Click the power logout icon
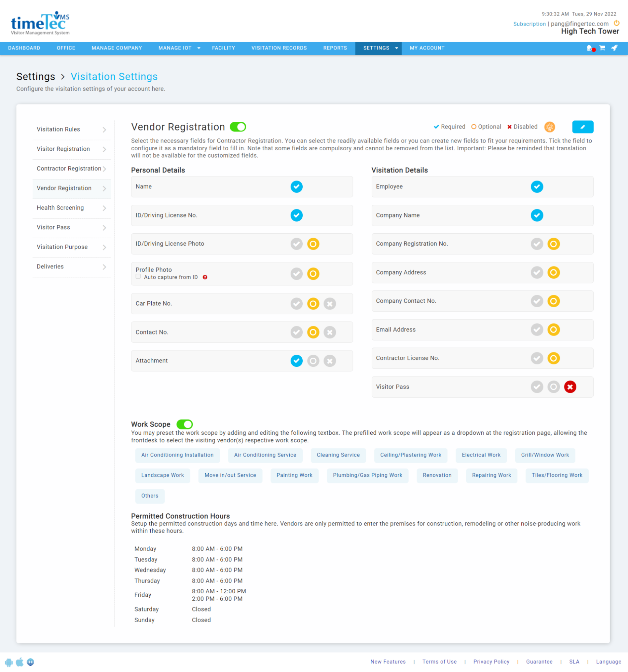The image size is (628, 672). [617, 23]
